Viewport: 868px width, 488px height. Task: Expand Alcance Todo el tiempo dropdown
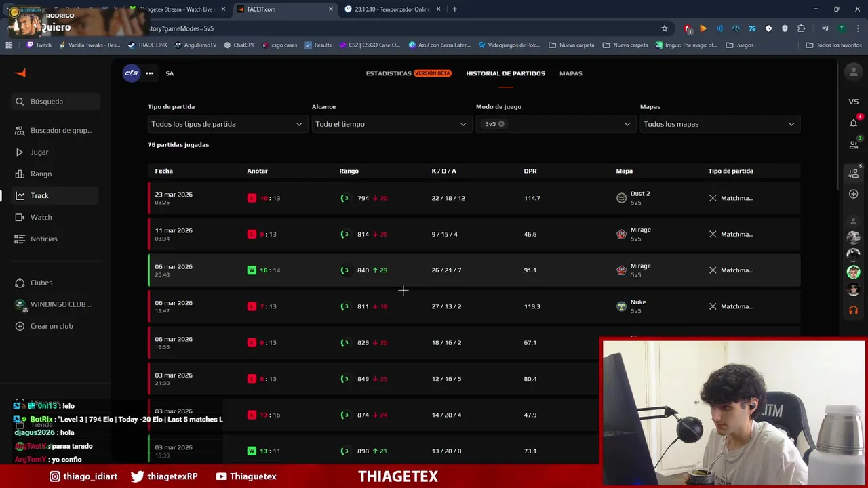coord(391,124)
